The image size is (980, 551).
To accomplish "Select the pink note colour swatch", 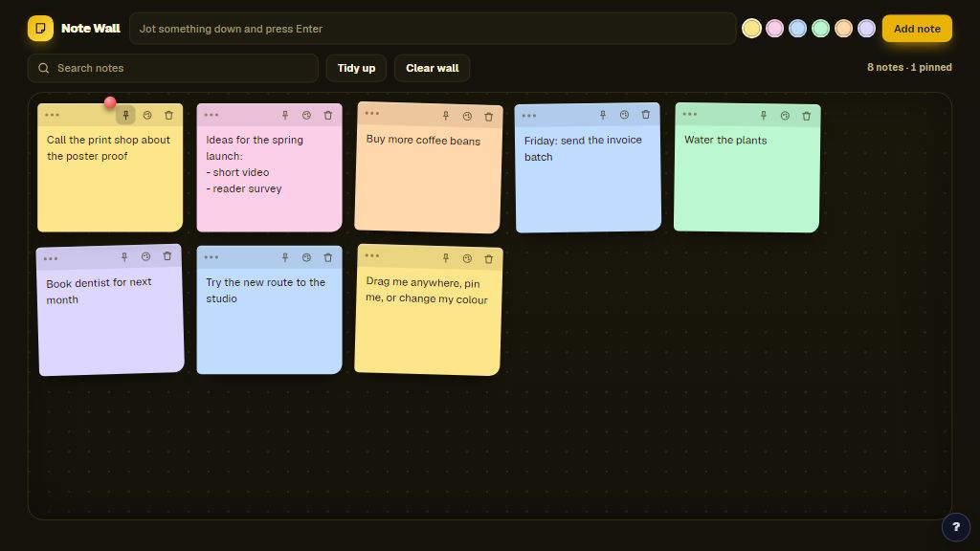I will click(774, 29).
